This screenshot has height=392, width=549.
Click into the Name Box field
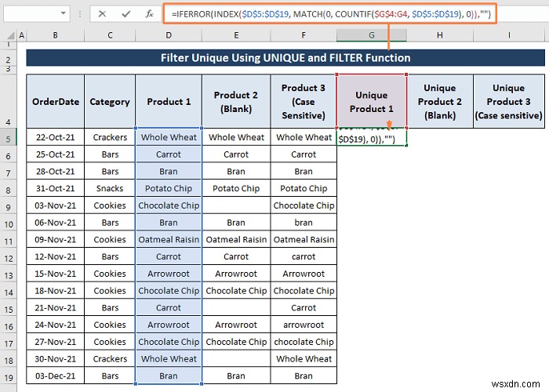tap(31, 13)
